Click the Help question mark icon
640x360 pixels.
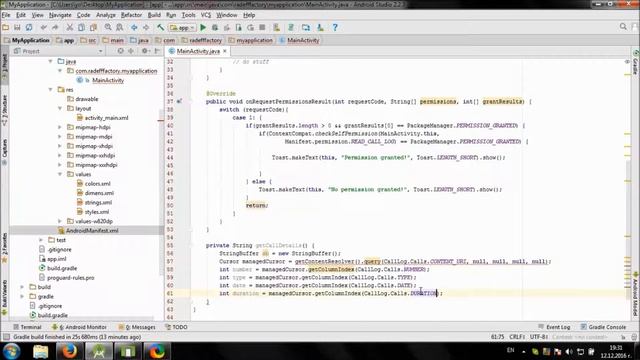tap(335, 27)
